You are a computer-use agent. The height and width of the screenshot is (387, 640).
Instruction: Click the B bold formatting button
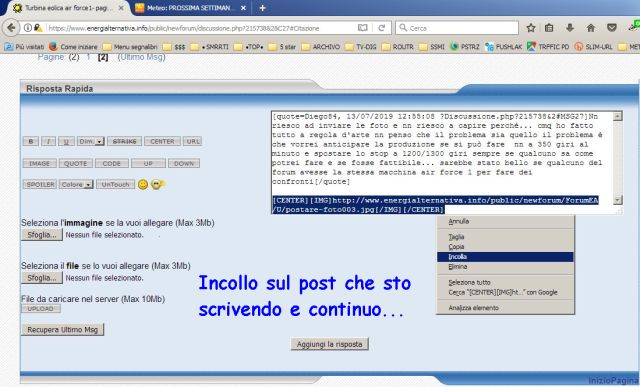[31, 141]
